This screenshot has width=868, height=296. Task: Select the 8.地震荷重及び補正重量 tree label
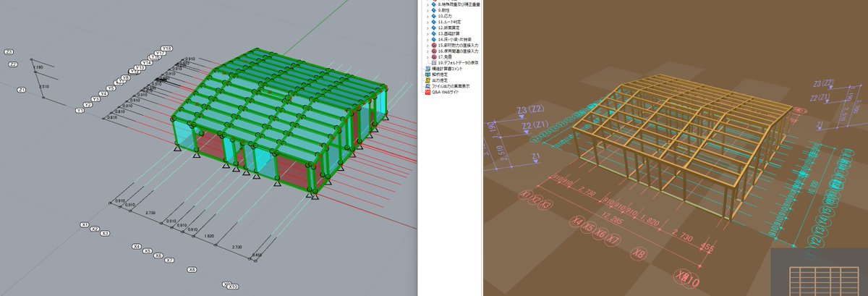click(x=459, y=4)
